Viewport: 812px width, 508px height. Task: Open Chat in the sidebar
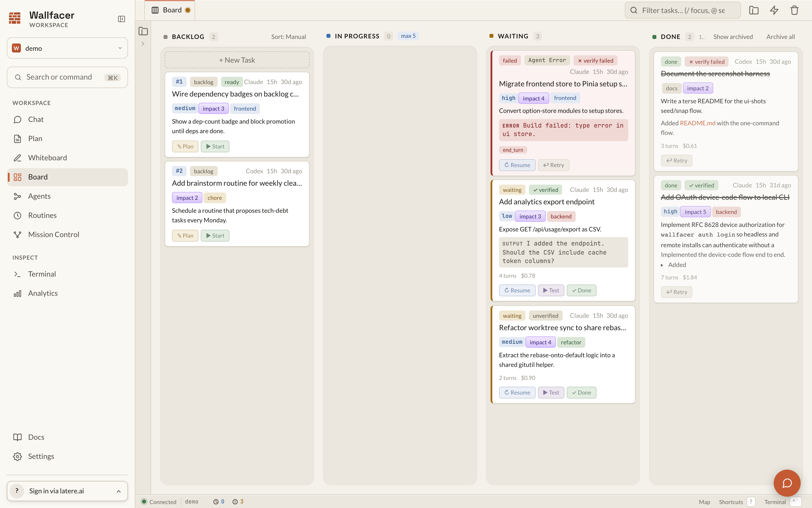tap(67, 120)
